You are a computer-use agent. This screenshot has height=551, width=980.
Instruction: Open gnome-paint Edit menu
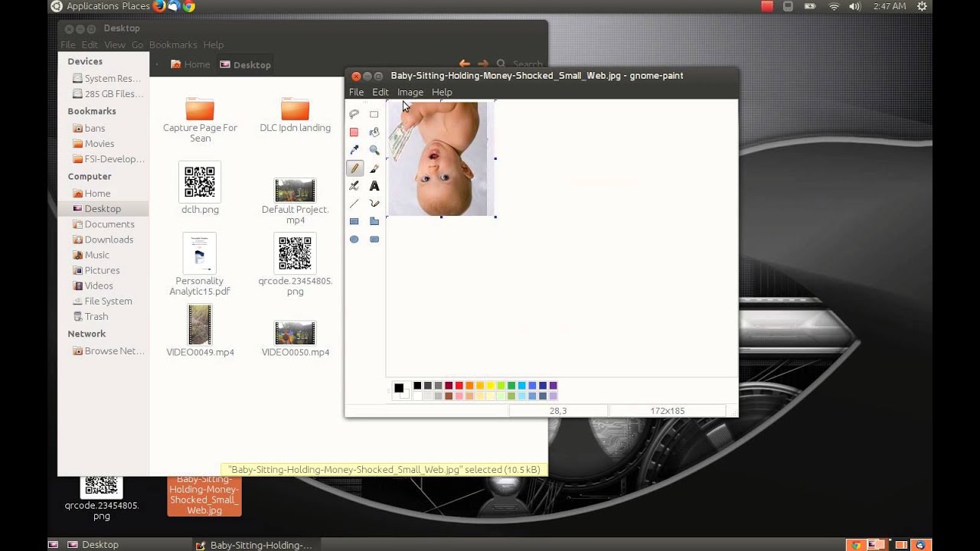click(x=380, y=92)
